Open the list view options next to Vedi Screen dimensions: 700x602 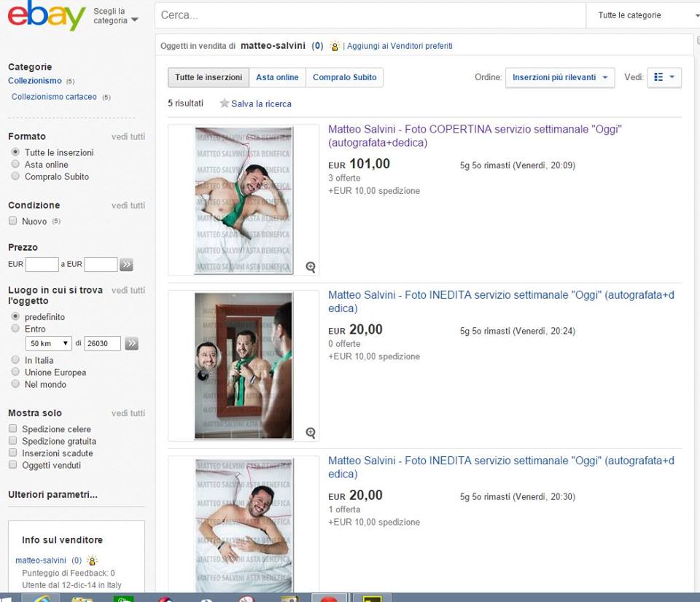[664, 77]
